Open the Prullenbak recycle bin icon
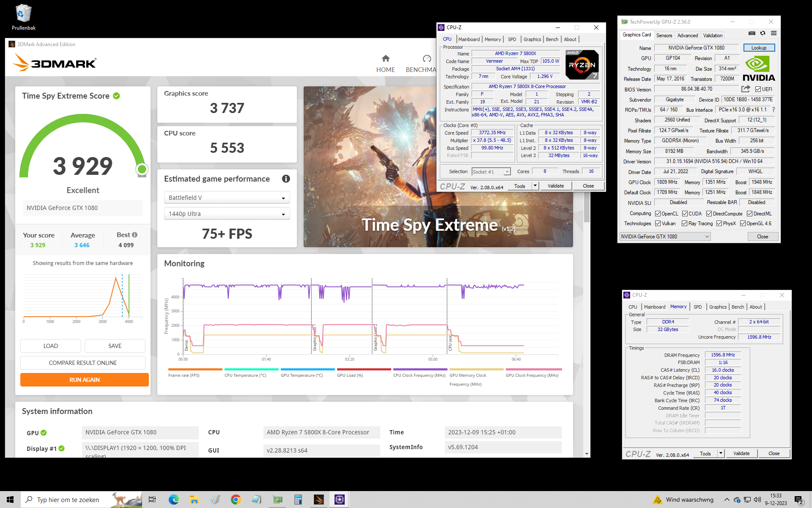This screenshot has height=508, width=812. [x=23, y=17]
